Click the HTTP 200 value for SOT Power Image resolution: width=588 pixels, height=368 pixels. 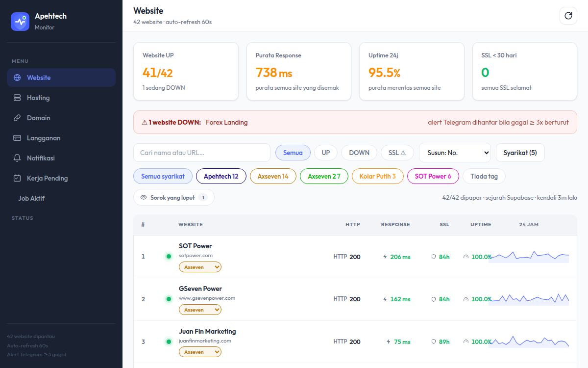pyautogui.click(x=347, y=257)
